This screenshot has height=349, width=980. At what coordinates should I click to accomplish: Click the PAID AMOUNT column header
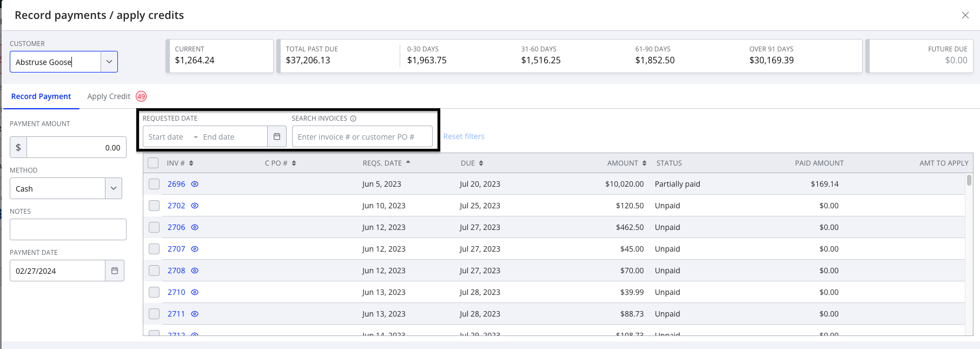[819, 163]
